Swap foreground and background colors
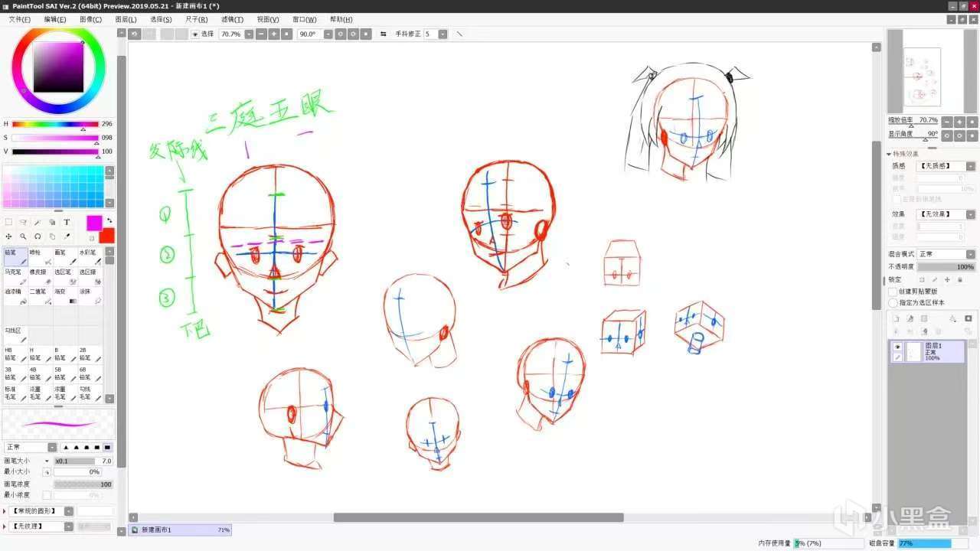 coord(109,220)
